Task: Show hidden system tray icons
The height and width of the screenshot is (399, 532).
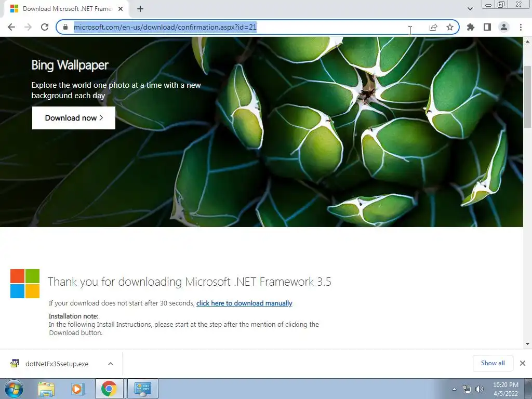Action: click(x=454, y=389)
